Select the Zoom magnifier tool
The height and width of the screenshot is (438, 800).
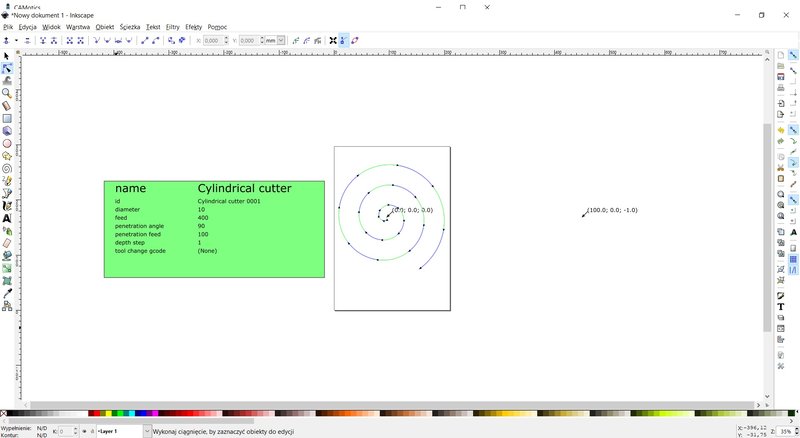click(7, 93)
